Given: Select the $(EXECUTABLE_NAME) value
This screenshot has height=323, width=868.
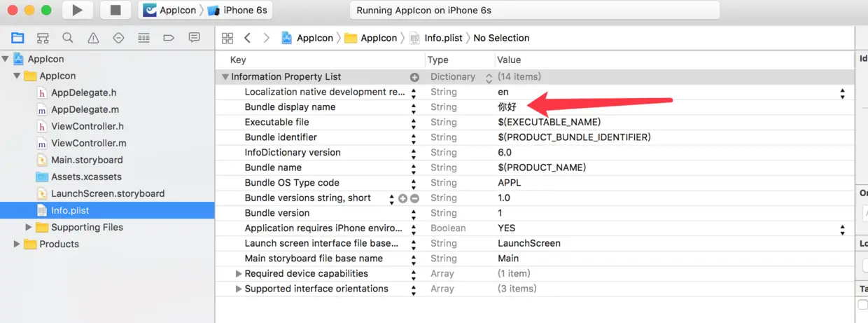Looking at the screenshot, I should [549, 122].
